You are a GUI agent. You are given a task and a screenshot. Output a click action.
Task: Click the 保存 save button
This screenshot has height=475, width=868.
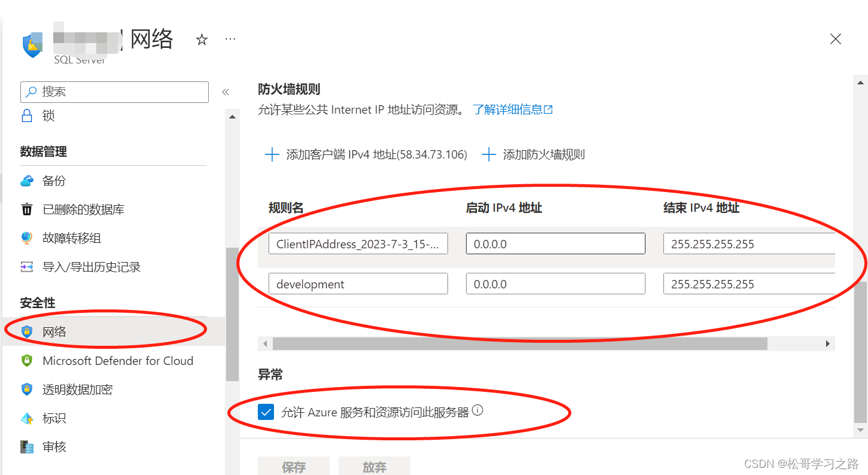pos(294,467)
